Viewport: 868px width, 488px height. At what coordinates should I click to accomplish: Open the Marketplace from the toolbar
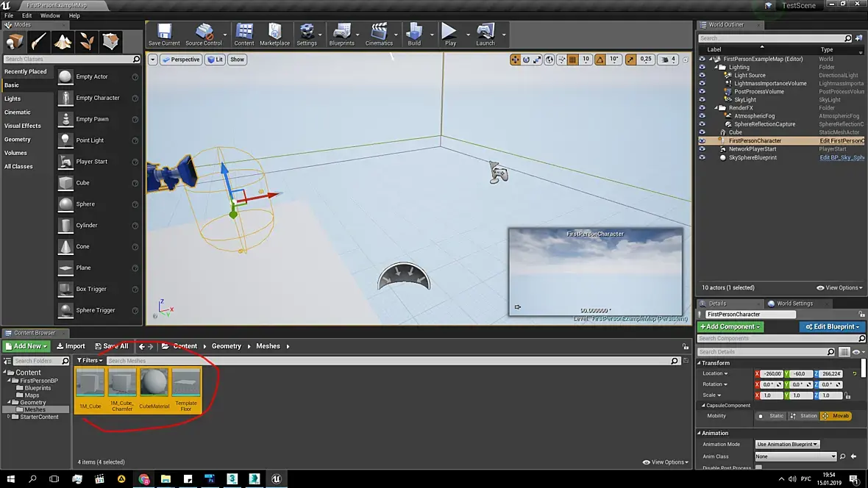pyautogui.click(x=274, y=34)
